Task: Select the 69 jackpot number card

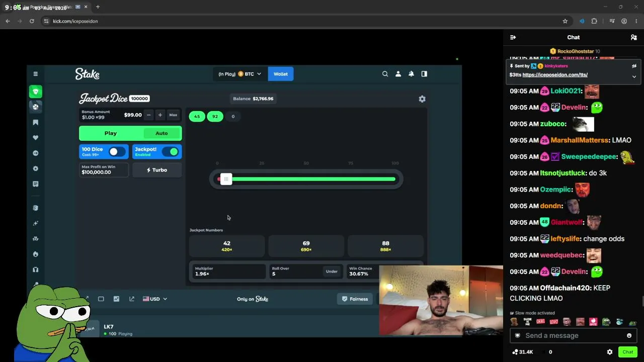Action: [306, 246]
